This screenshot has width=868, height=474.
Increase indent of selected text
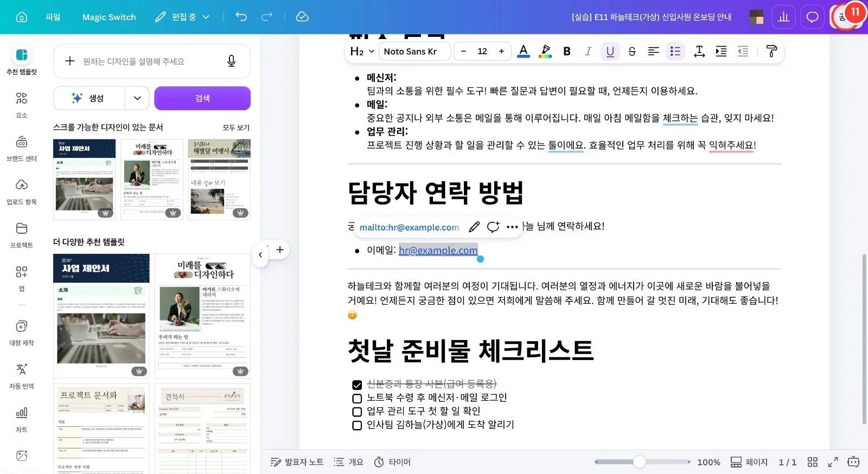pyautogui.click(x=721, y=51)
